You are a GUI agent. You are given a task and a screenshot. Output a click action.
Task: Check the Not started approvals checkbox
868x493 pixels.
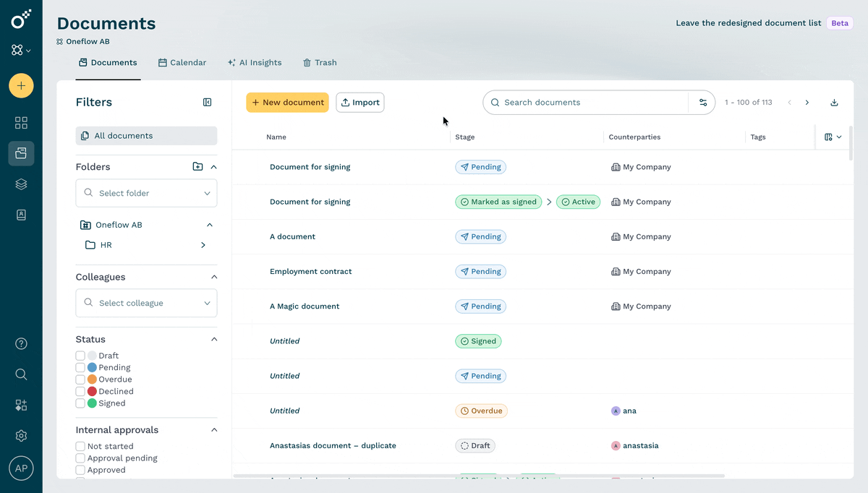click(80, 447)
